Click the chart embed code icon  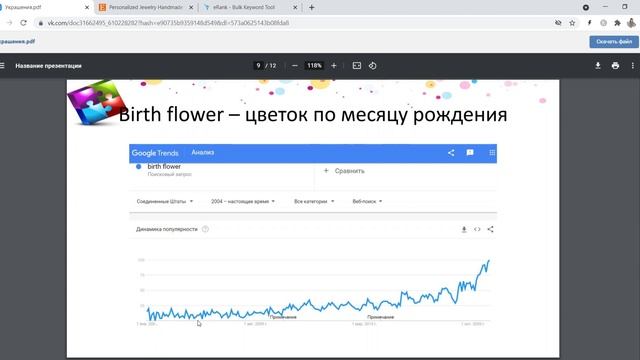click(477, 229)
